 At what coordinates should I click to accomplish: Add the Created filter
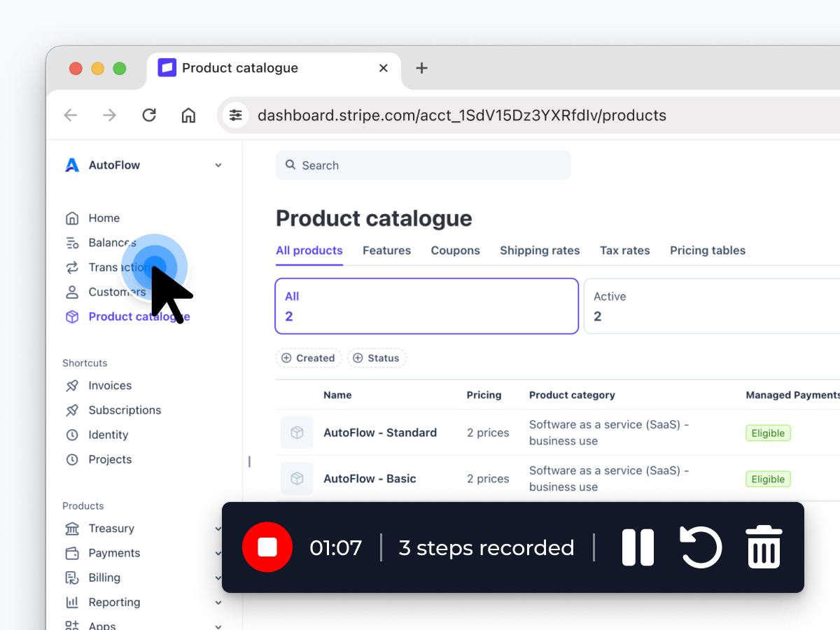tap(309, 358)
